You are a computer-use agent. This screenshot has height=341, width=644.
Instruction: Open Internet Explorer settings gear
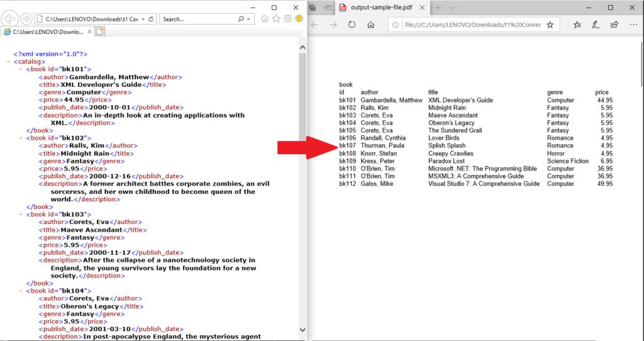point(287,19)
